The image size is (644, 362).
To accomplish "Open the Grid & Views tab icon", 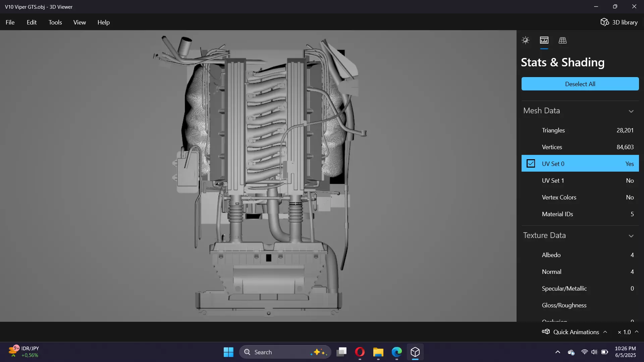I will pos(562,40).
